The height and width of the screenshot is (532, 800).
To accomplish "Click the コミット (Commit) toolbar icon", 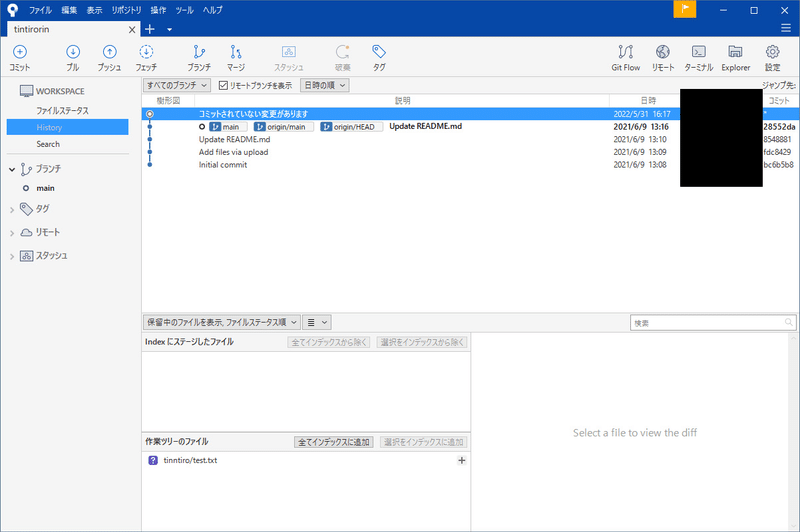I will (x=19, y=57).
